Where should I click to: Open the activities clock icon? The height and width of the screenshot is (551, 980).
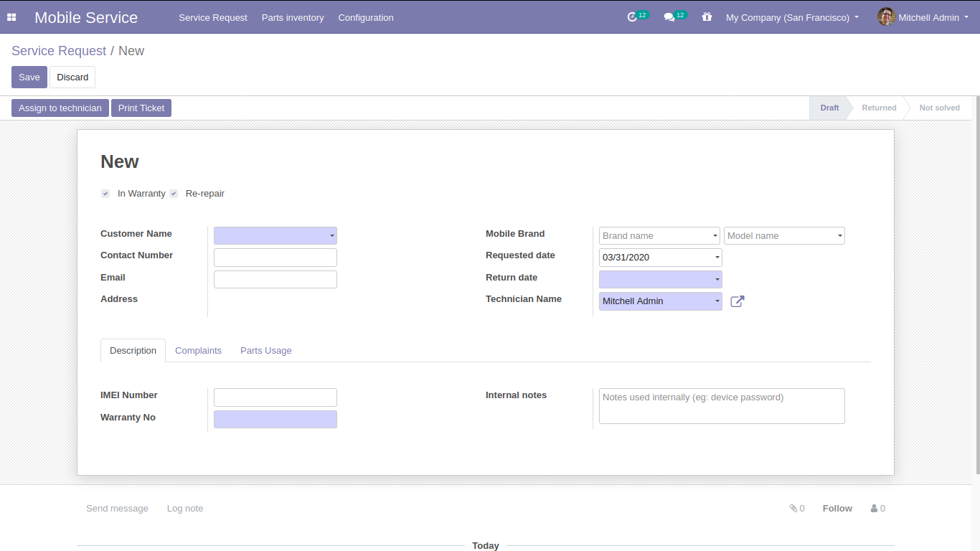pyautogui.click(x=632, y=17)
